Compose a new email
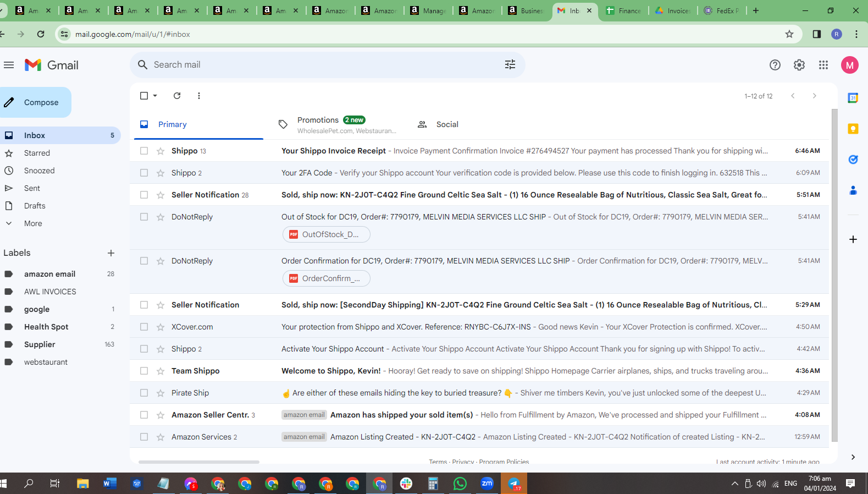This screenshot has height=494, width=868. tap(36, 102)
